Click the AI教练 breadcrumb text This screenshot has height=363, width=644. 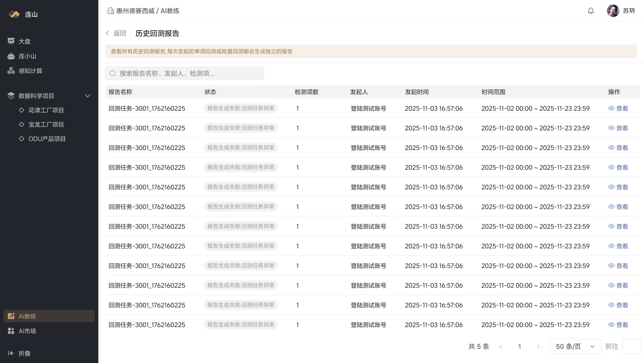click(170, 11)
